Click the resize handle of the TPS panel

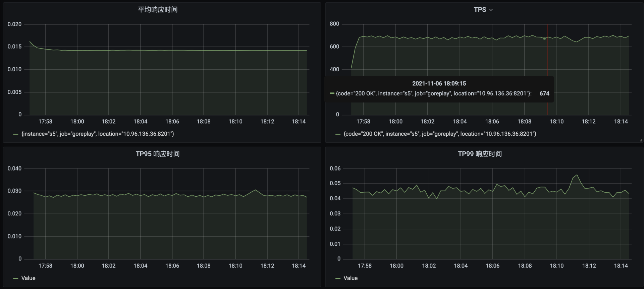click(x=641, y=140)
